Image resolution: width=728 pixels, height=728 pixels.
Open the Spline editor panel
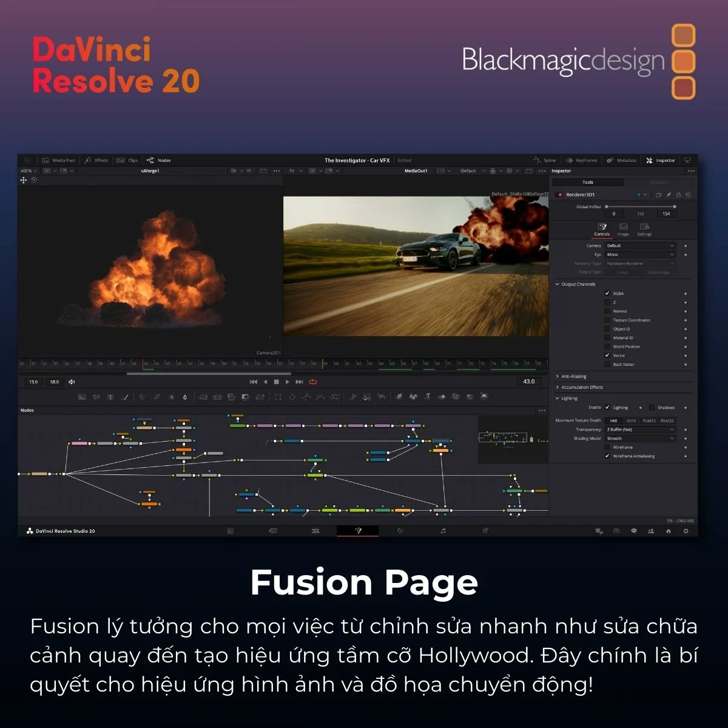[x=545, y=160]
